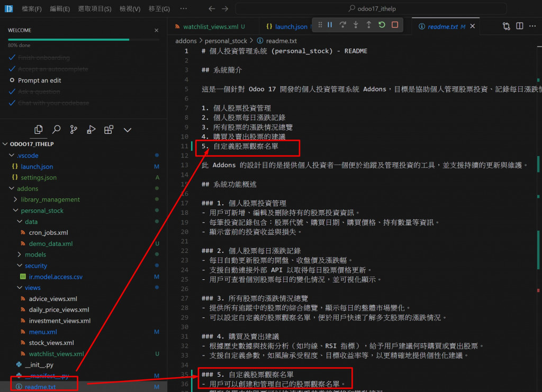This screenshot has height=392, width=542.
Task: Show more views chevron in sidebar
Action: 128,130
